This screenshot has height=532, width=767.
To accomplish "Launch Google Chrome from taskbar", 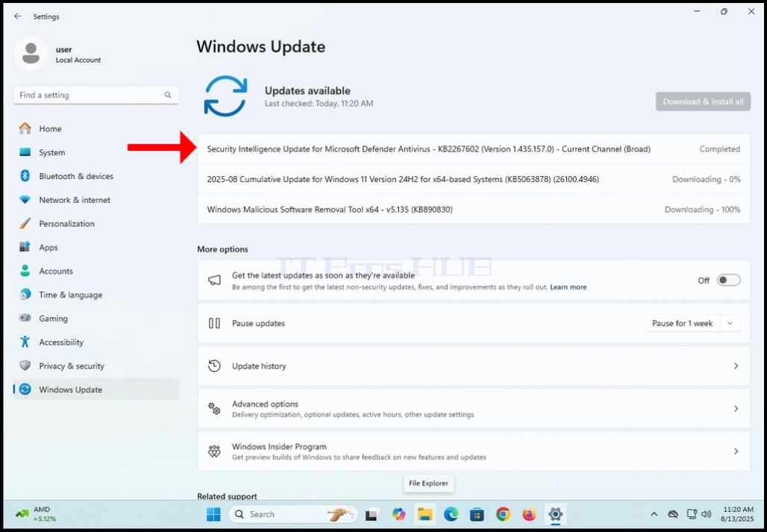I will (503, 514).
